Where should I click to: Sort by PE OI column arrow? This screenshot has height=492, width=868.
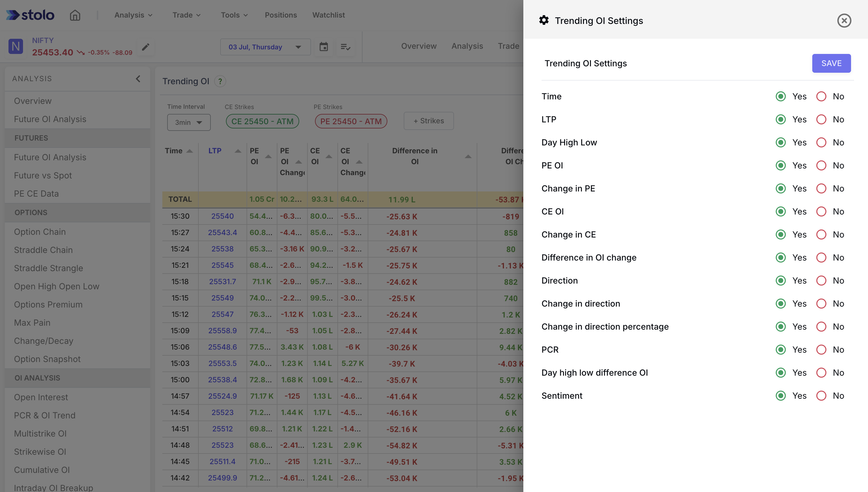point(269,156)
